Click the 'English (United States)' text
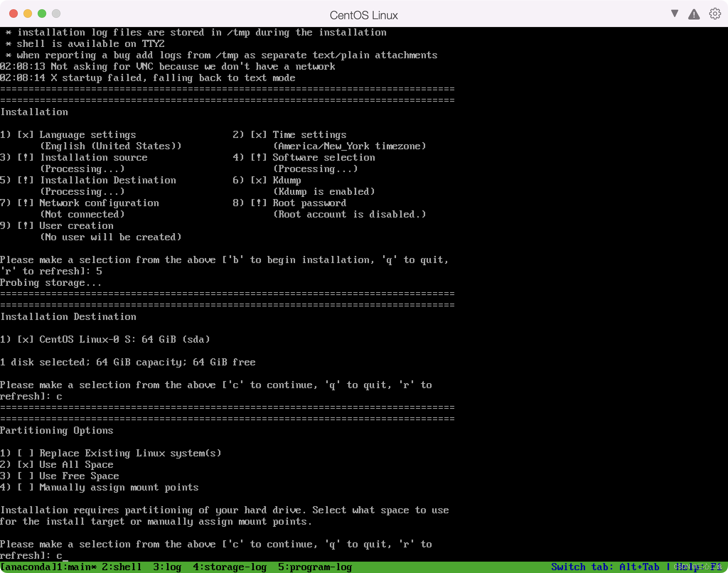This screenshot has width=728, height=573. click(x=111, y=146)
